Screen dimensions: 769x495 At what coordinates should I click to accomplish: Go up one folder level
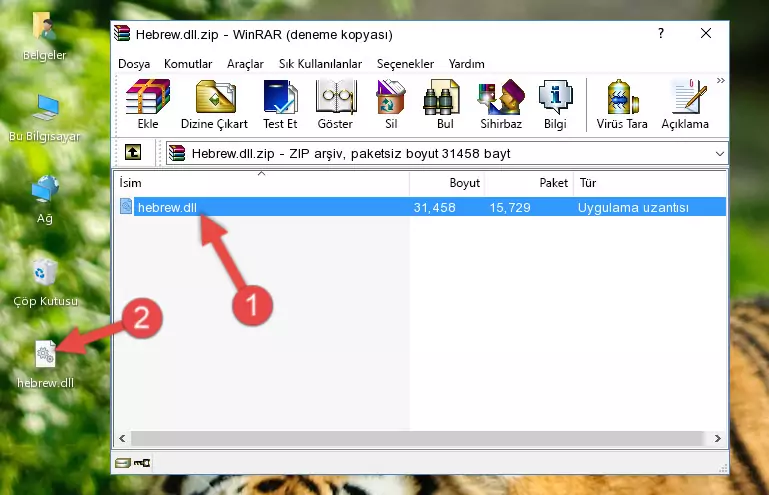pyautogui.click(x=133, y=153)
